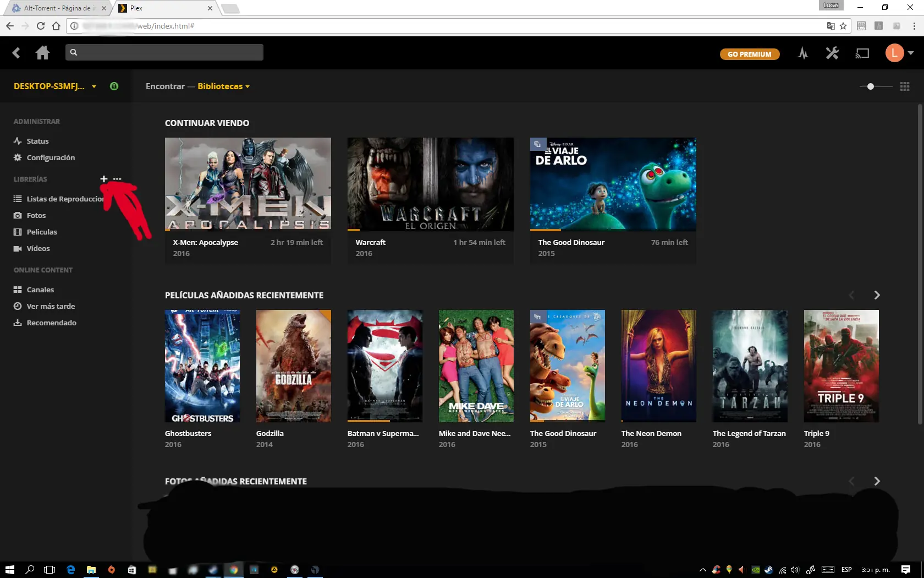Open the El Viaje de Arlo wide thumbnail
The height and width of the screenshot is (578, 924).
[x=613, y=184]
